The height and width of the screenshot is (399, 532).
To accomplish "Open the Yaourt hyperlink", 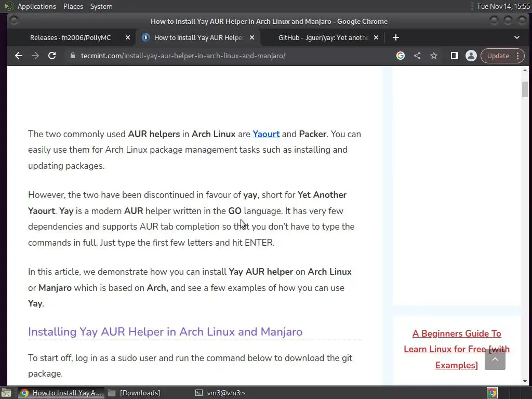I will (266, 134).
